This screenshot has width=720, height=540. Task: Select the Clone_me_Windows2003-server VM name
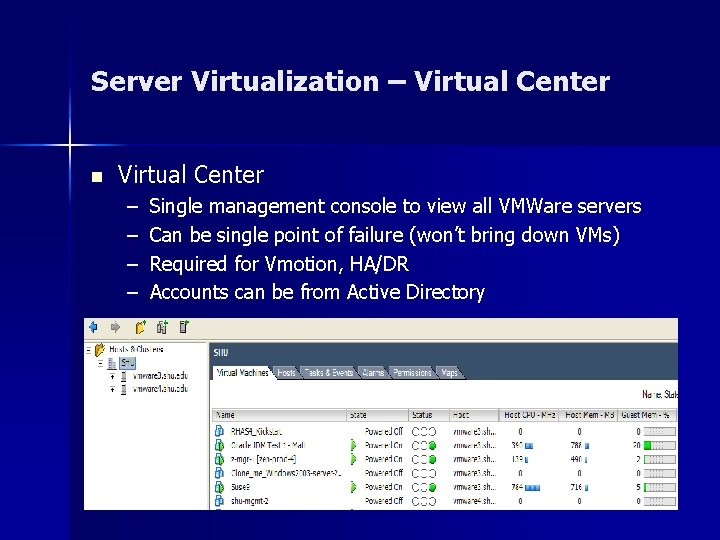(x=286, y=473)
